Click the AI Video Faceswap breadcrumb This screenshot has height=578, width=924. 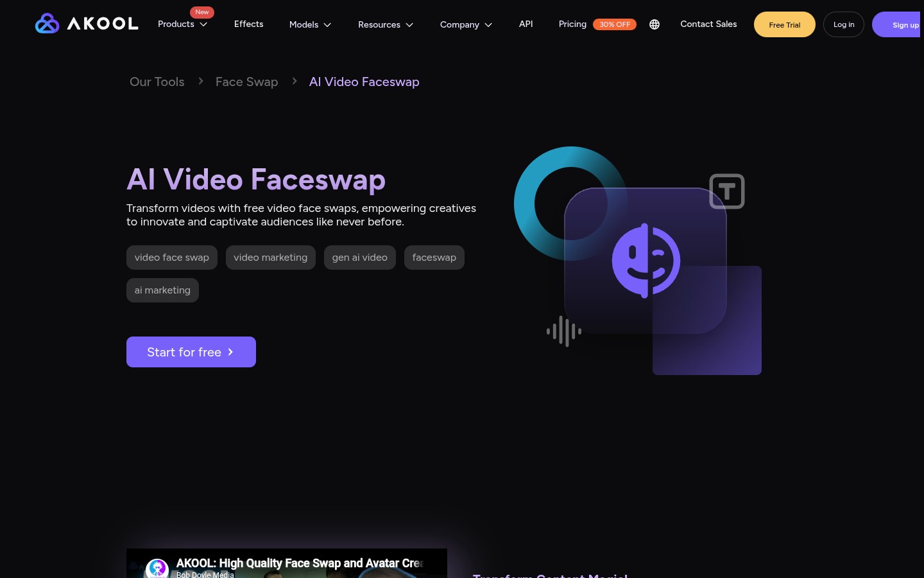coord(364,82)
